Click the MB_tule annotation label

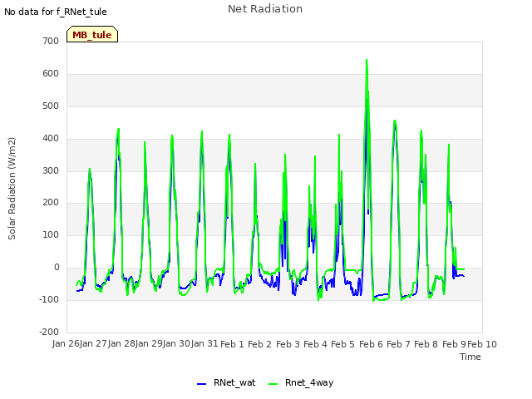coord(92,35)
